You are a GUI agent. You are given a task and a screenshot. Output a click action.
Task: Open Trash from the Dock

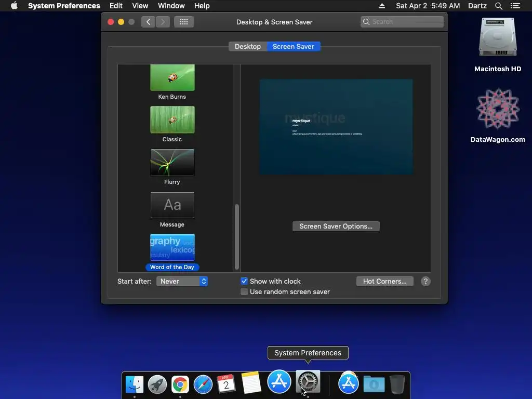[397, 384]
